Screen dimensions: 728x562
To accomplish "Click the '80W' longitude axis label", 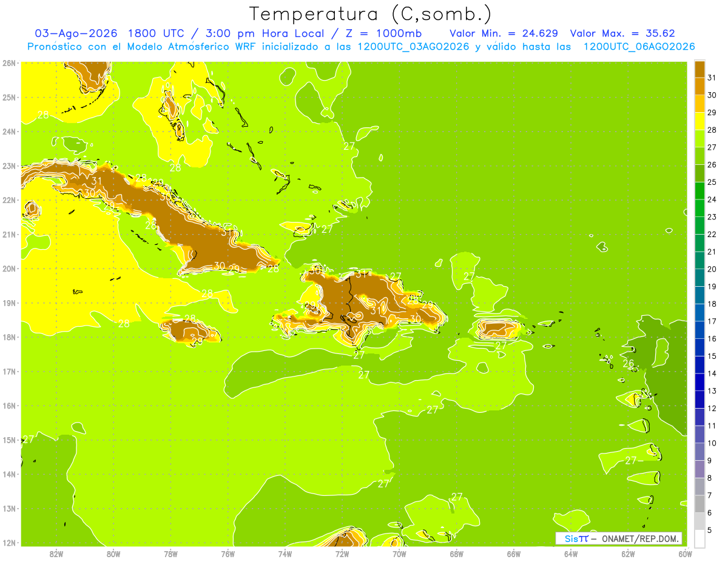I will (x=113, y=554).
